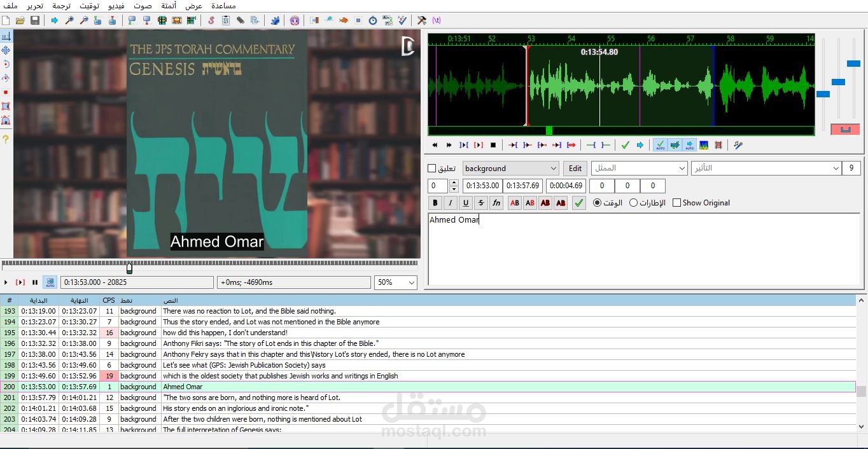Open a subtitle file with folder icon
This screenshot has height=449, width=868.
[x=20, y=20]
